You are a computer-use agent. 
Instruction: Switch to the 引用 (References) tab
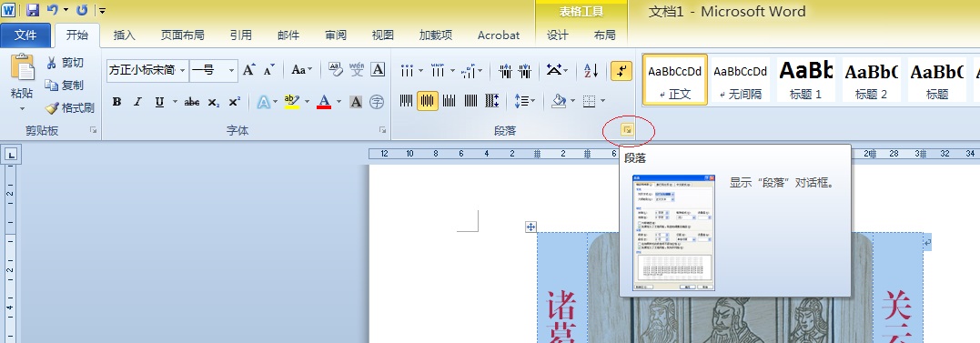(240, 35)
